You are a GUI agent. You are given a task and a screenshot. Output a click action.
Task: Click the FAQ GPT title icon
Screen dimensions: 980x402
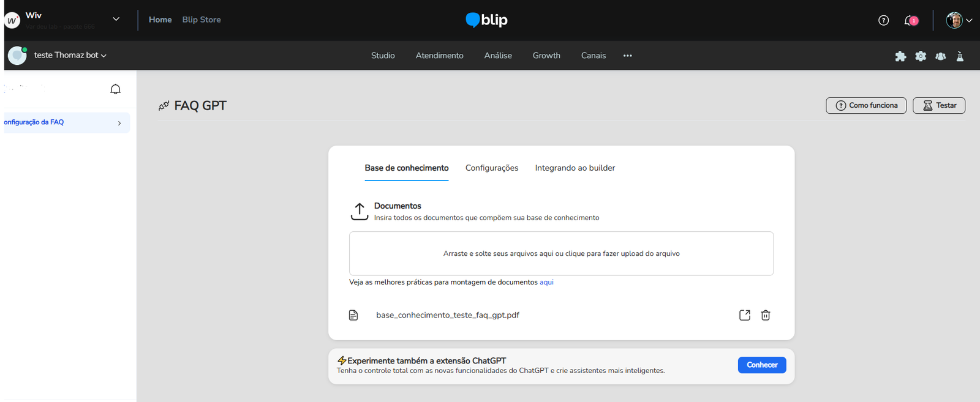(164, 106)
